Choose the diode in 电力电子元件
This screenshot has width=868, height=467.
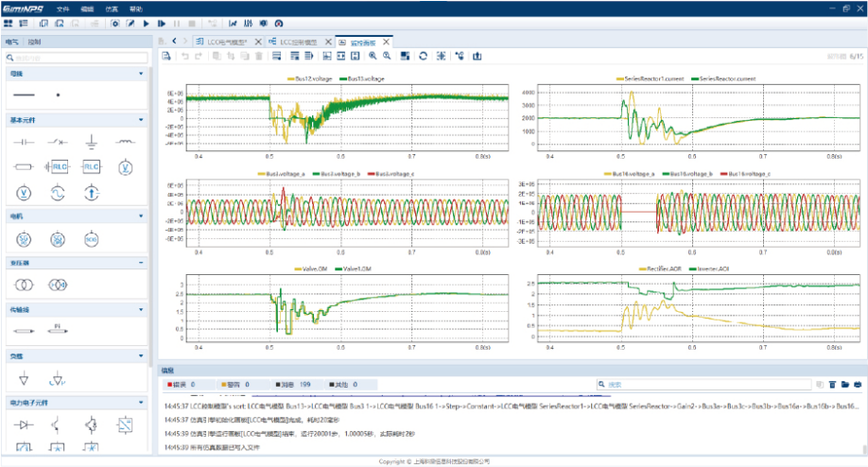pyautogui.click(x=25, y=424)
